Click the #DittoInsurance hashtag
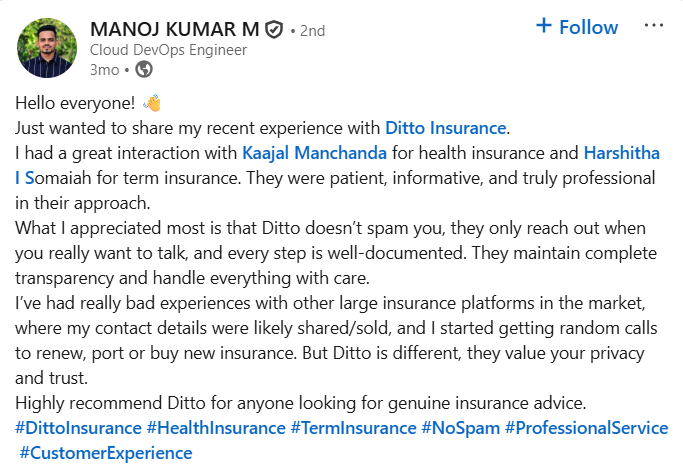The image size is (683, 468). point(78,428)
